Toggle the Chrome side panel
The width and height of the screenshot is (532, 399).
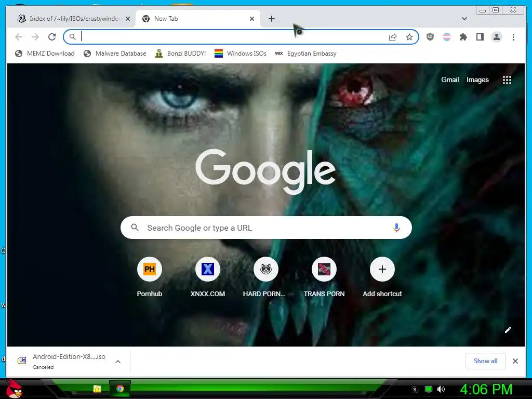[480, 37]
